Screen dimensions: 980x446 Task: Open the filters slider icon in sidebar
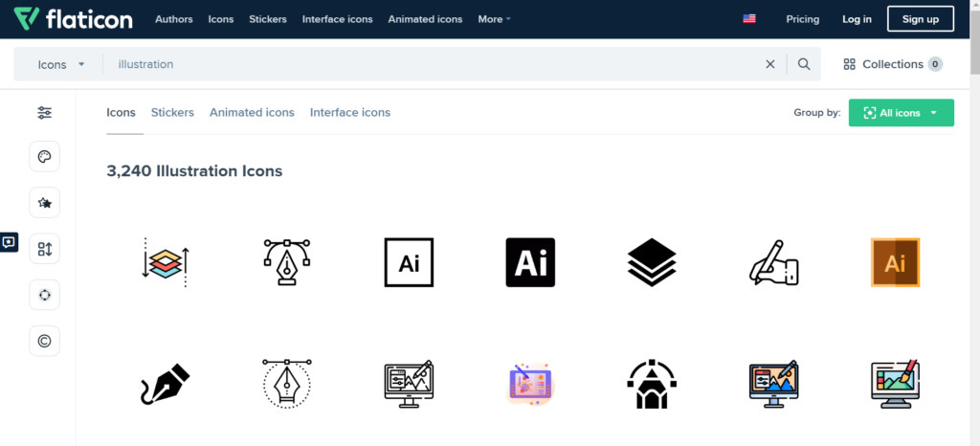coord(44,113)
